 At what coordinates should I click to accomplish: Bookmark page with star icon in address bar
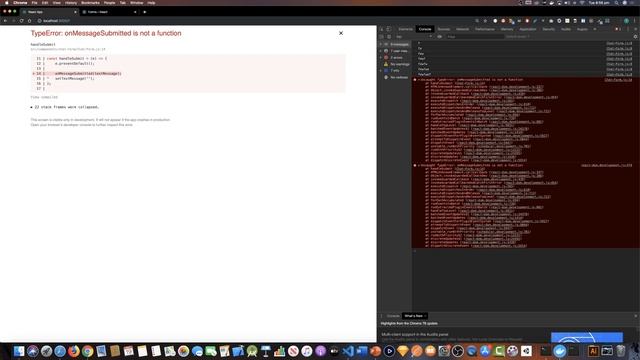point(485,20)
